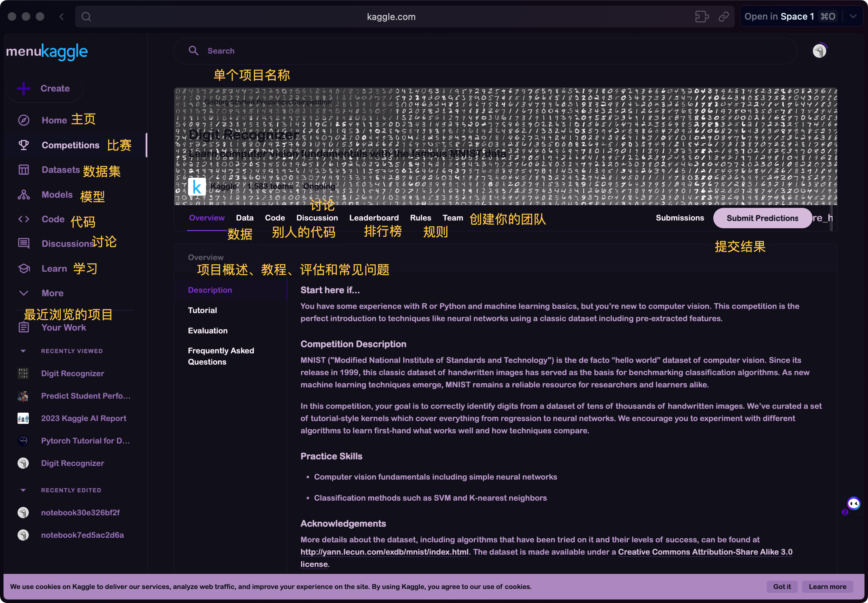The width and height of the screenshot is (868, 603).
Task: Switch to the Team tab
Action: tap(453, 218)
